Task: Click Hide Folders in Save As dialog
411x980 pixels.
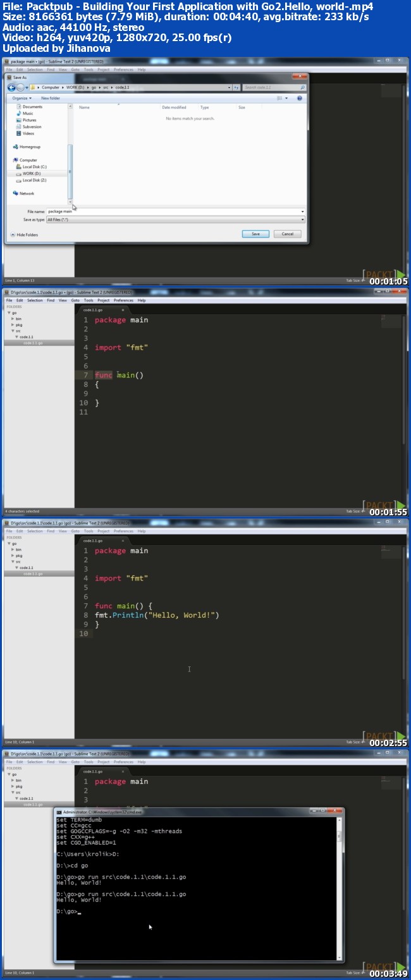Action: [24, 235]
